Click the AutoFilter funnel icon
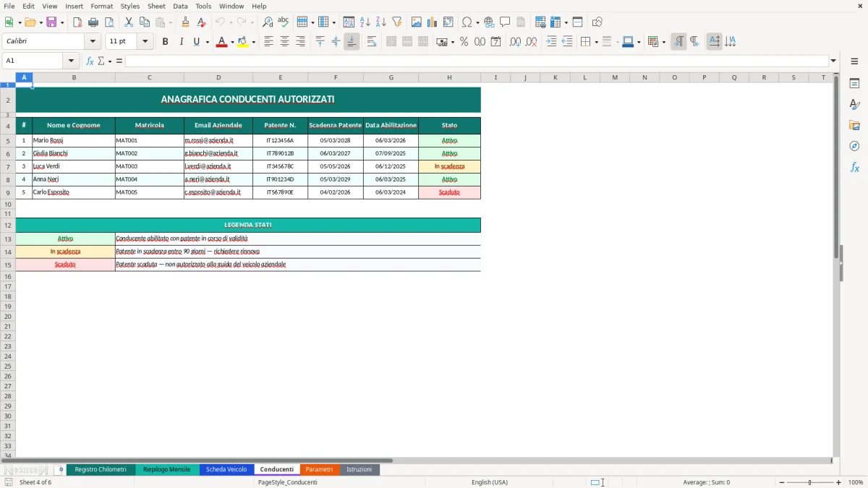The height and width of the screenshot is (488, 868). tap(397, 22)
